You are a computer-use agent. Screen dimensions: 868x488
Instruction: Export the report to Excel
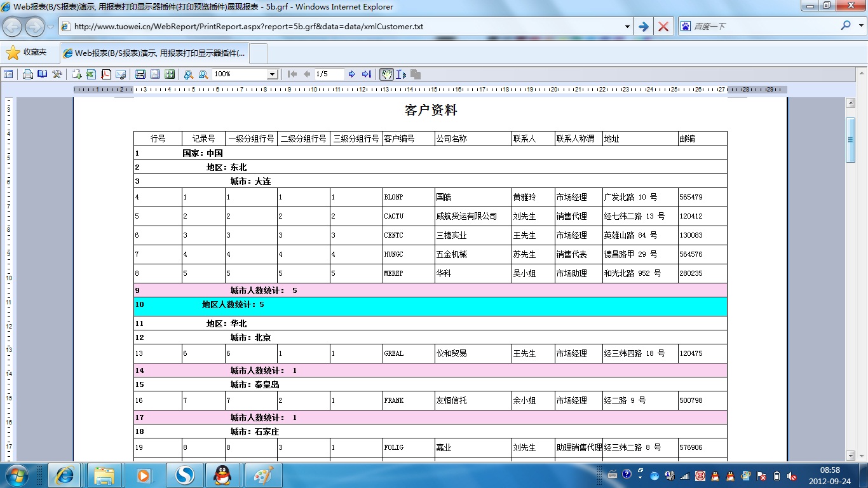91,74
